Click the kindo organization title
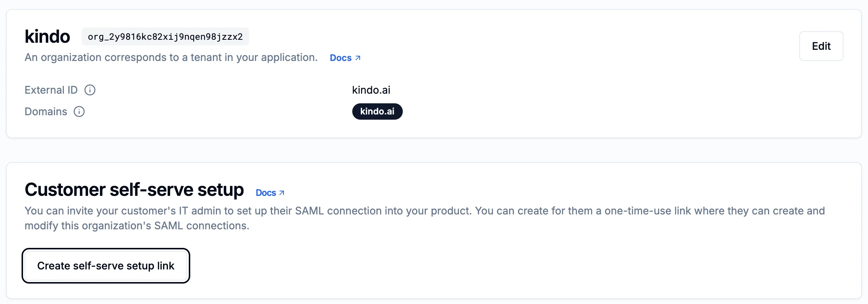The height and width of the screenshot is (304, 868). tap(47, 36)
